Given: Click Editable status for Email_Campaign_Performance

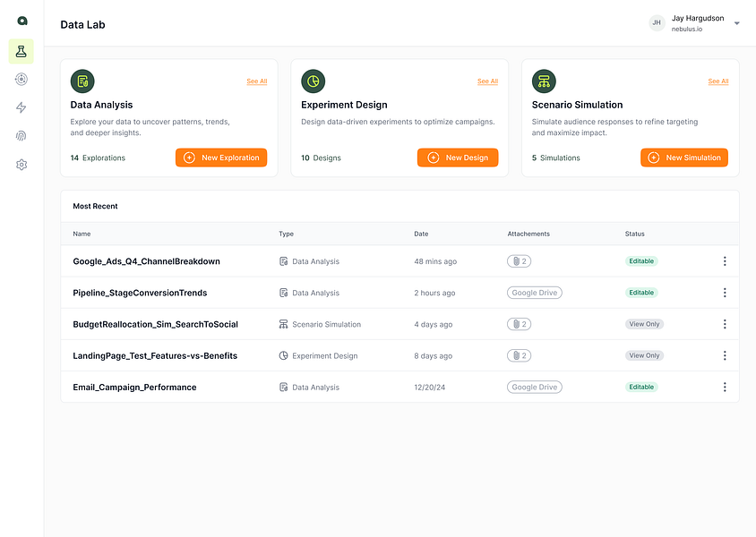Looking at the screenshot, I should 641,388.
